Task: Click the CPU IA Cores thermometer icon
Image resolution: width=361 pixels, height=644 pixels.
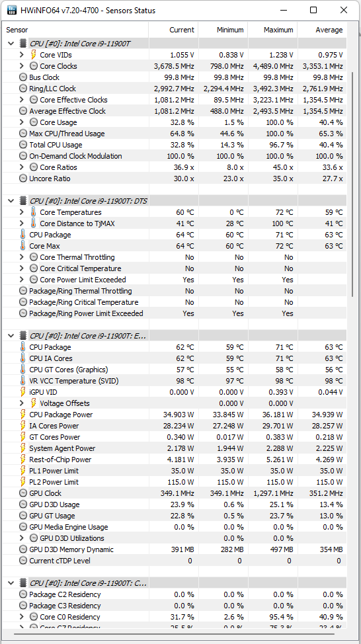Action: click(x=23, y=358)
